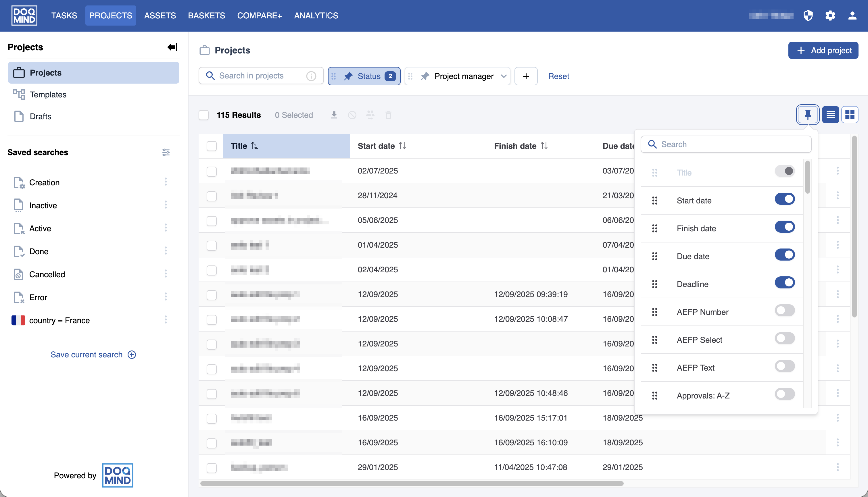The height and width of the screenshot is (497, 868).
Task: Click search info icon in projects search
Action: pyautogui.click(x=311, y=76)
